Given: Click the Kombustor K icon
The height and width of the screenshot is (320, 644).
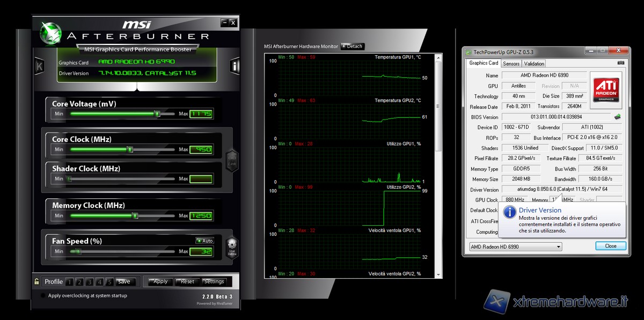Looking at the screenshot, I should point(39,66).
